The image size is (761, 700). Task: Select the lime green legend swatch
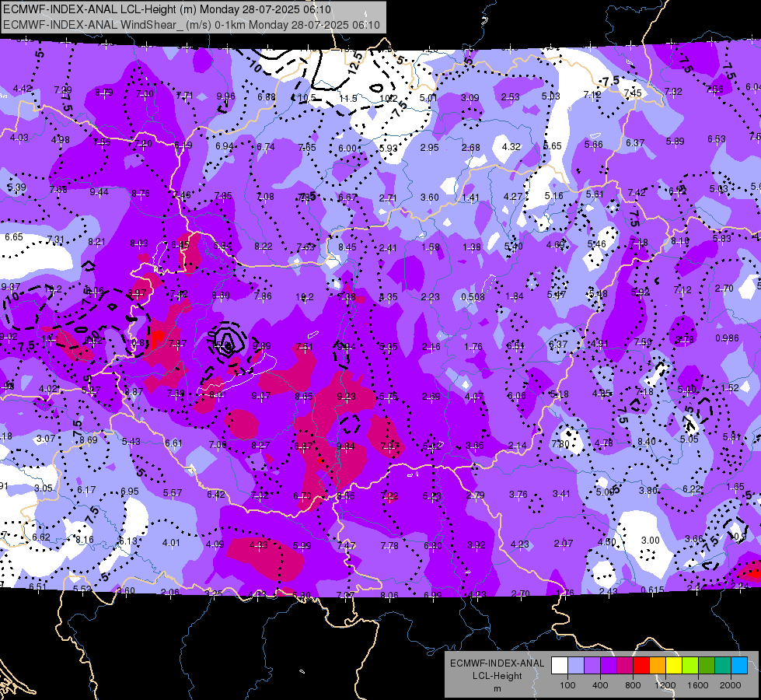tap(690, 666)
